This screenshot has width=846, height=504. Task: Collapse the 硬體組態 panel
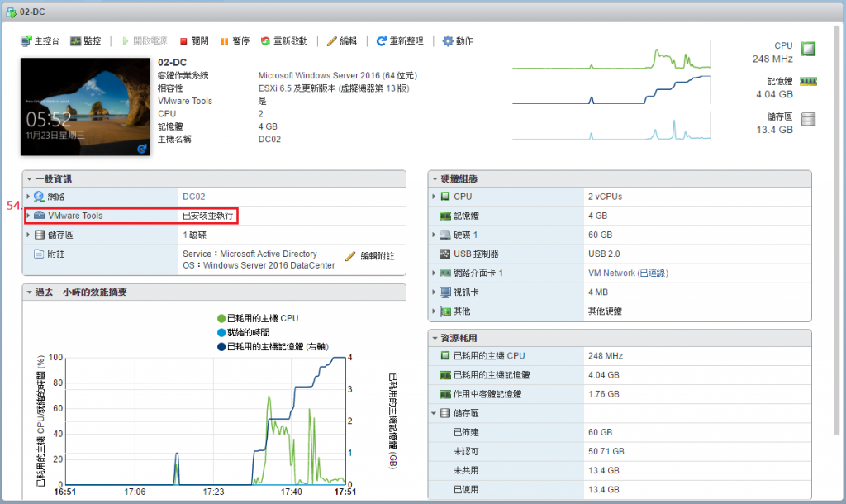[x=435, y=179]
